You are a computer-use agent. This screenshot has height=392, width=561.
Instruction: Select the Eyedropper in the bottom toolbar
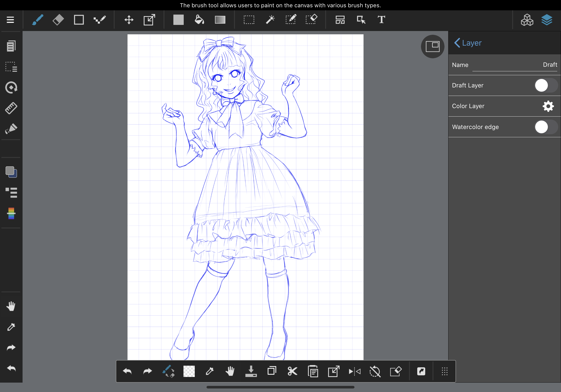[210, 371]
